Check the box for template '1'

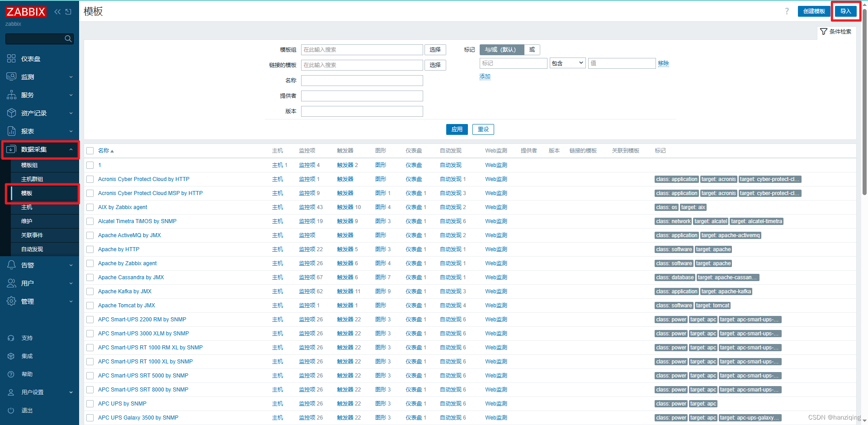pos(90,165)
